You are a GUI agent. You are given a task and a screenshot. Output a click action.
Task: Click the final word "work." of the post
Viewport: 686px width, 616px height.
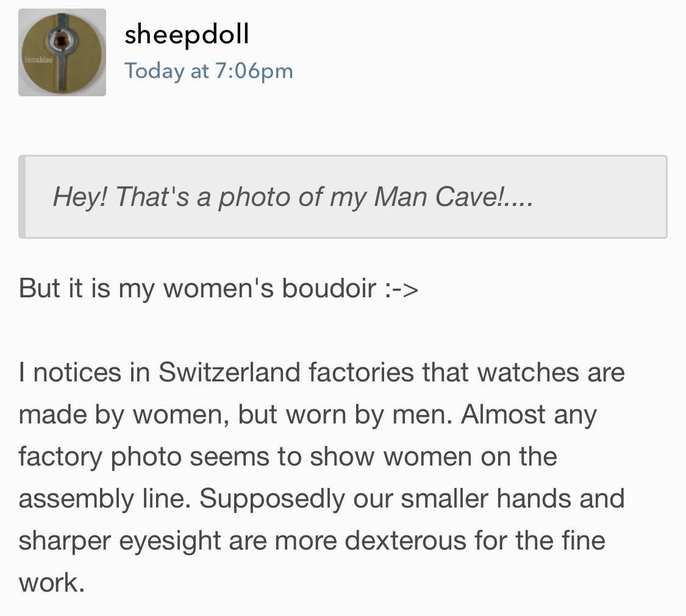pyautogui.click(x=52, y=583)
